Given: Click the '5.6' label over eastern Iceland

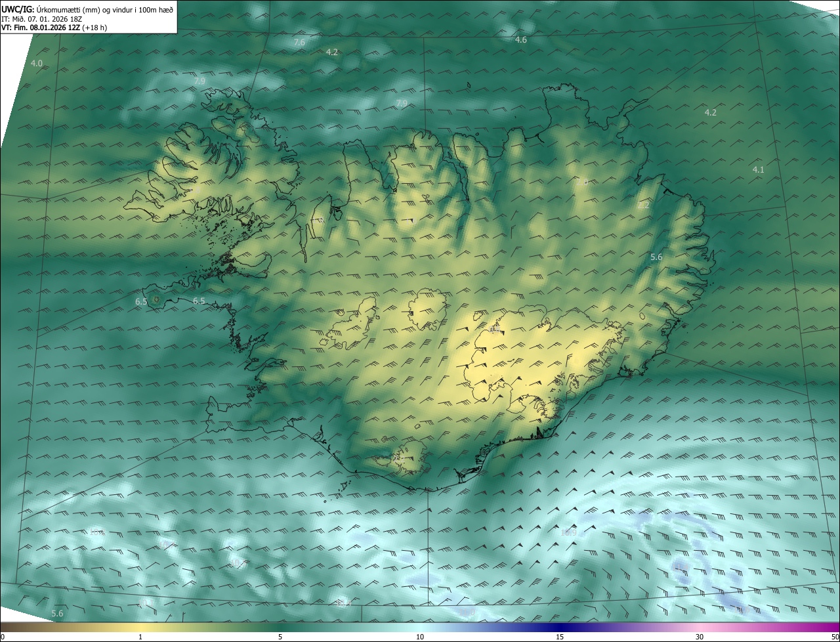Looking at the screenshot, I should pyautogui.click(x=656, y=257).
